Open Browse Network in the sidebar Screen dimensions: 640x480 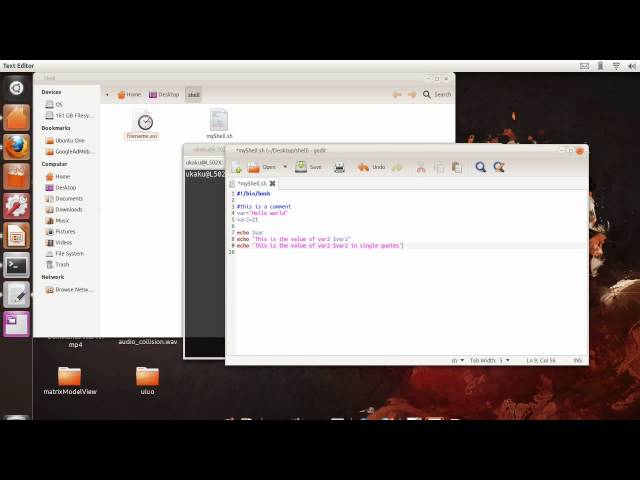(x=69, y=289)
